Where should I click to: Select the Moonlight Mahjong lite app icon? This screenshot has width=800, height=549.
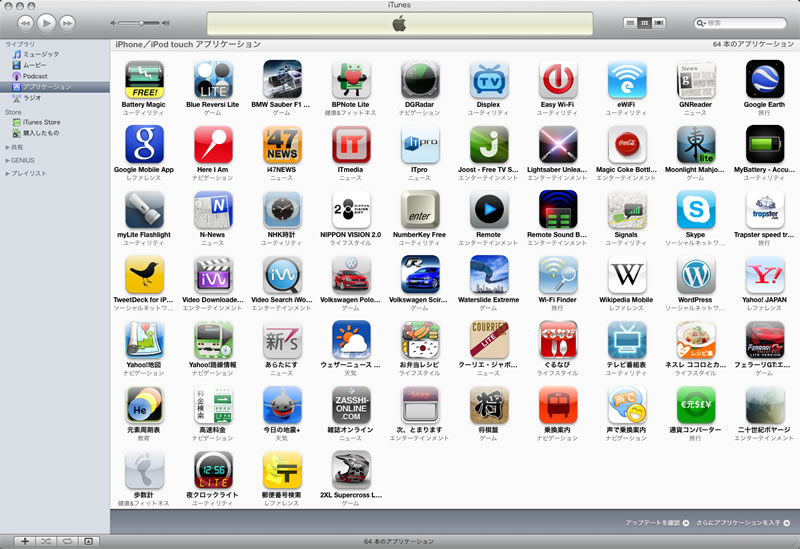click(695, 144)
